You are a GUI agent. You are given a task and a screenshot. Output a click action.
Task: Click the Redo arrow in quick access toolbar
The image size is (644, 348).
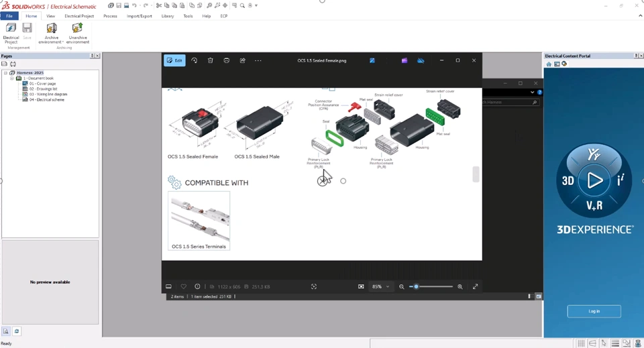click(x=146, y=5)
